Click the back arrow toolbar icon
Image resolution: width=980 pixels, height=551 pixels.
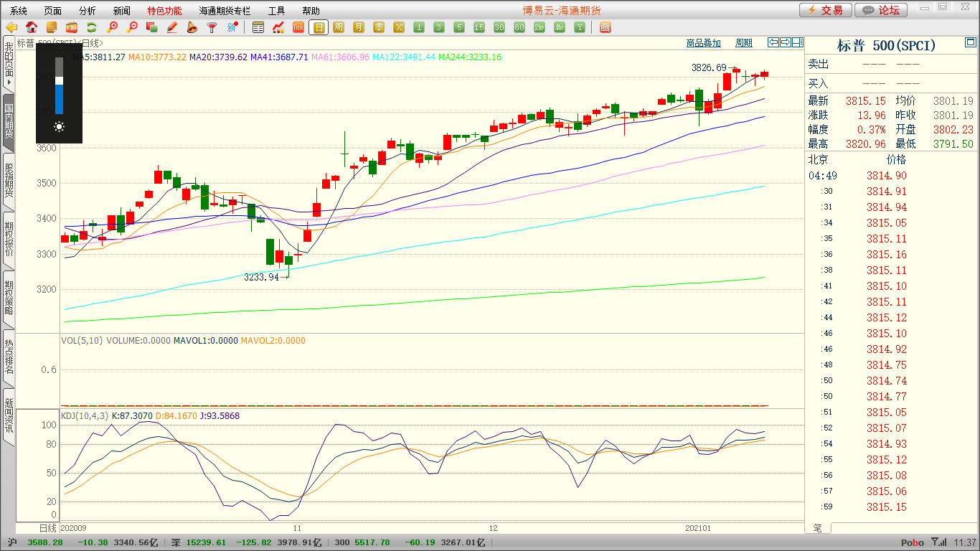(x=11, y=28)
